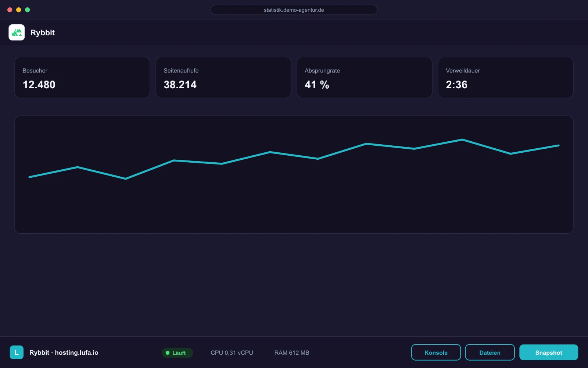Image resolution: width=588 pixels, height=368 pixels.
Task: Select the Verweildauer 2:36 card
Action: click(x=506, y=78)
